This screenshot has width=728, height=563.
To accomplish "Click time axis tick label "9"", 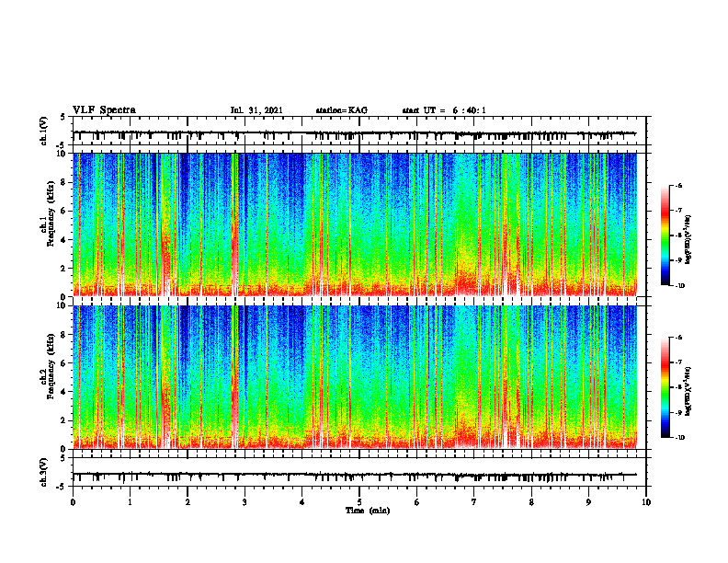I will [588, 502].
